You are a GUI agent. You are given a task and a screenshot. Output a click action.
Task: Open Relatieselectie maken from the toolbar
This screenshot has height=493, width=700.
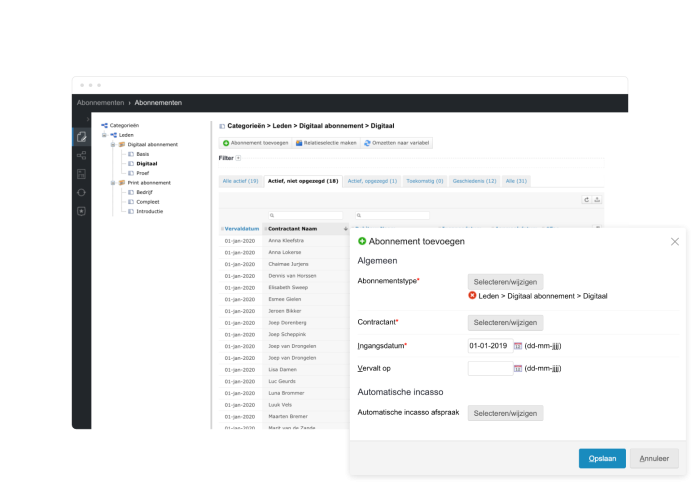(x=327, y=143)
